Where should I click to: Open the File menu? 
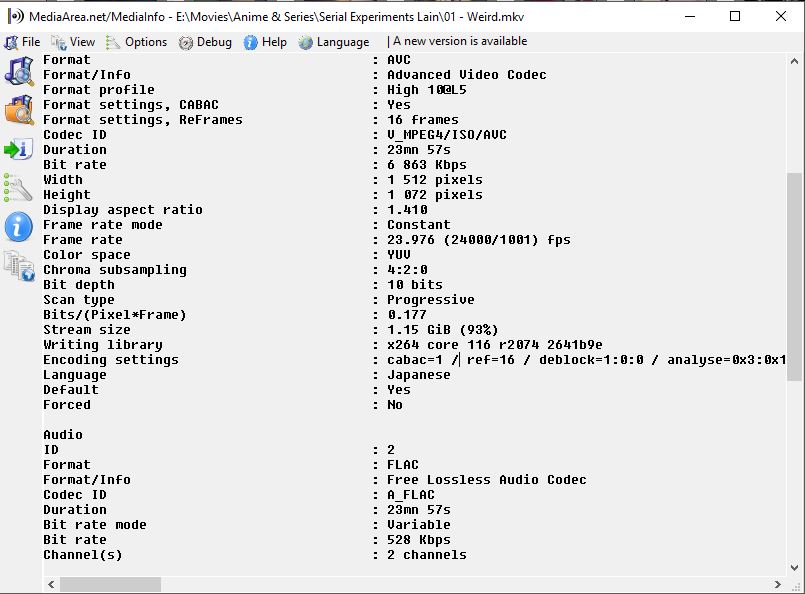click(x=22, y=42)
